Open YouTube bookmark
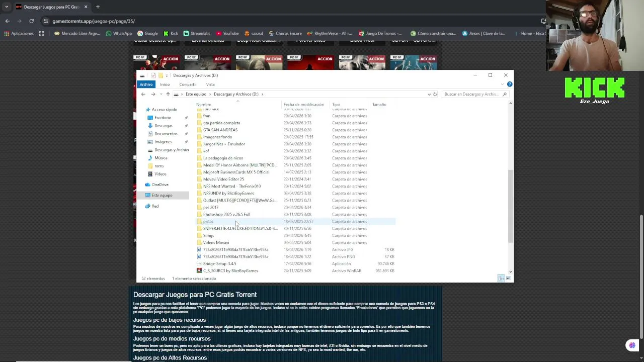 [x=227, y=34]
